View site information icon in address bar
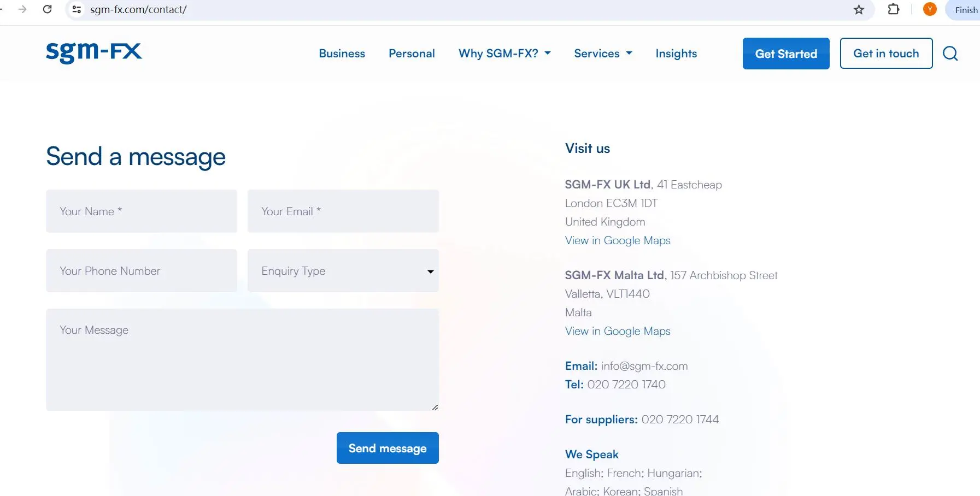 77,9
